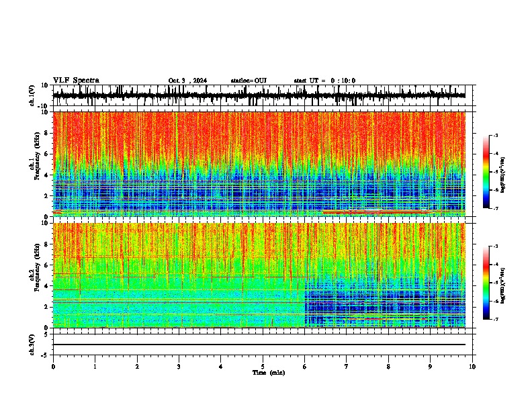Click the ch.2 "Frequency (kHz)" axis label
Viewport: 532px width, 411px height.
38,267
